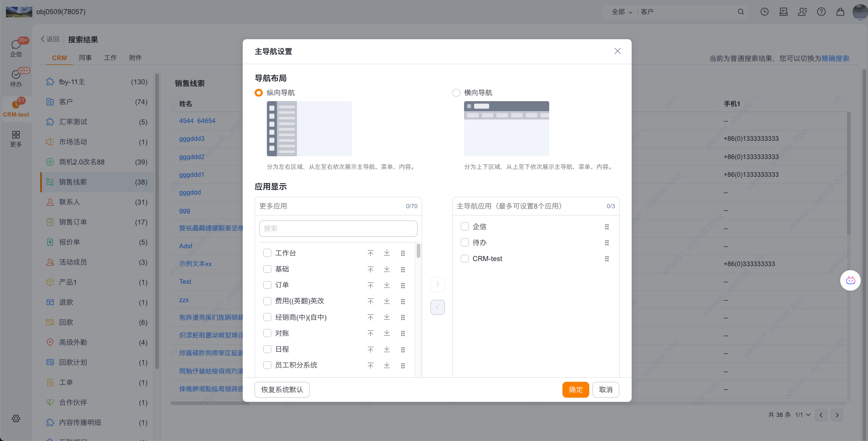Click the orange 确定 button
The width and height of the screenshot is (868, 441).
(575, 390)
